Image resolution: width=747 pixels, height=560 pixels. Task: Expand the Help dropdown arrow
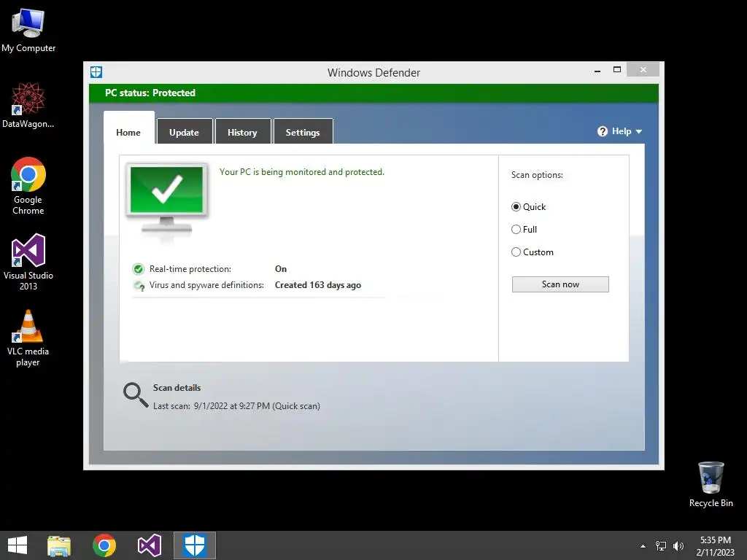click(639, 131)
